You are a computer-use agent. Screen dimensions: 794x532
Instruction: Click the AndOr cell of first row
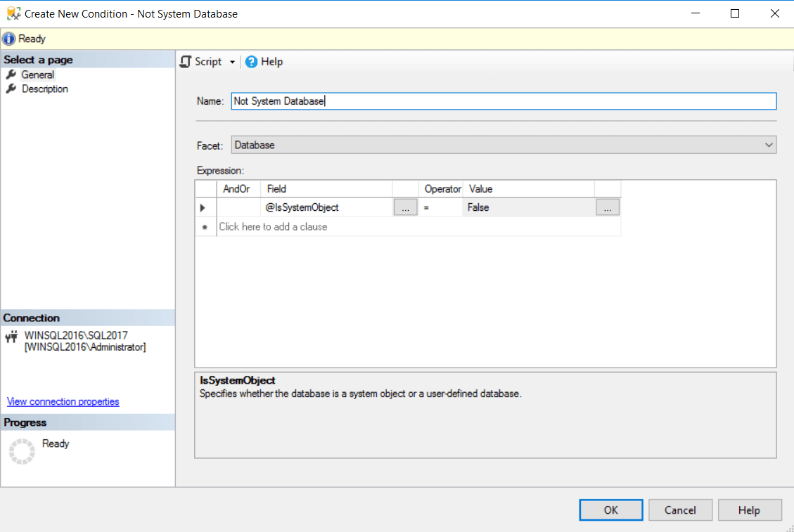point(238,207)
